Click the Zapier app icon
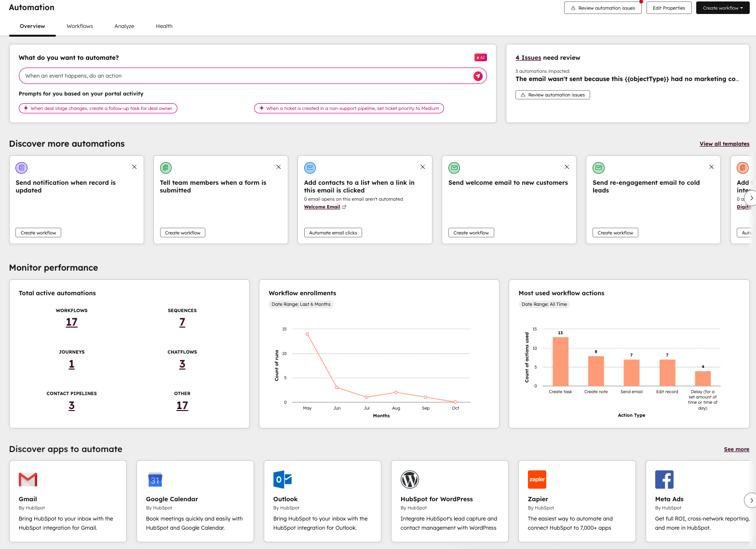 pyautogui.click(x=537, y=480)
